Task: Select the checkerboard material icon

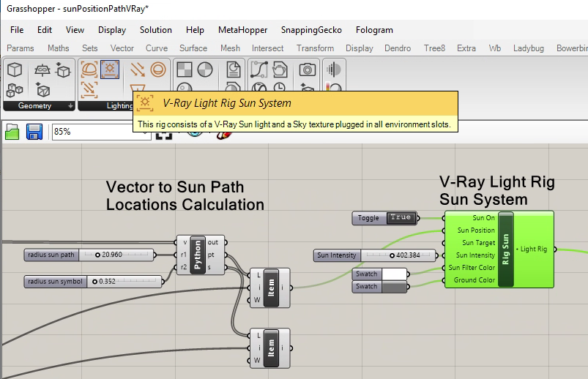Action: tap(185, 70)
